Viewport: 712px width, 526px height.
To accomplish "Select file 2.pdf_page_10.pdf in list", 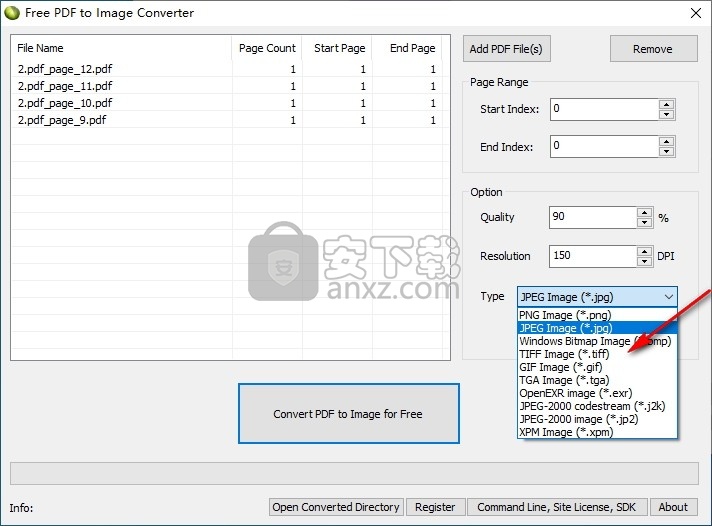I will pyautogui.click(x=65, y=103).
